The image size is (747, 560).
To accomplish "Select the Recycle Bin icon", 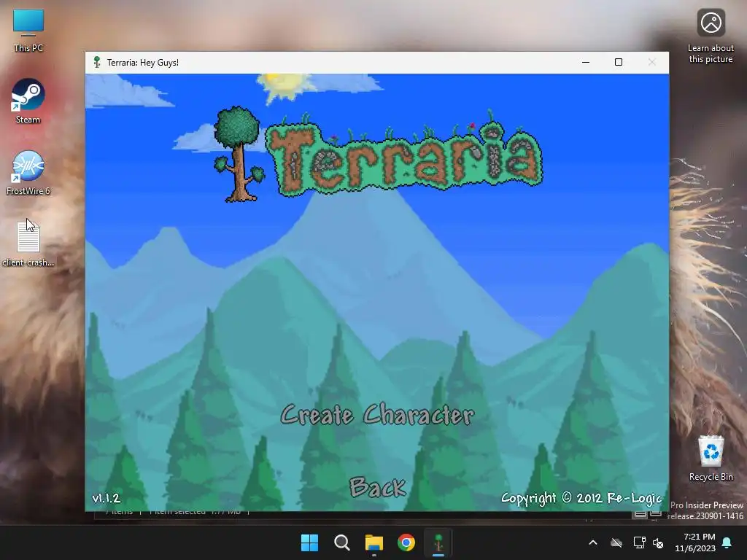I will 711,458.
